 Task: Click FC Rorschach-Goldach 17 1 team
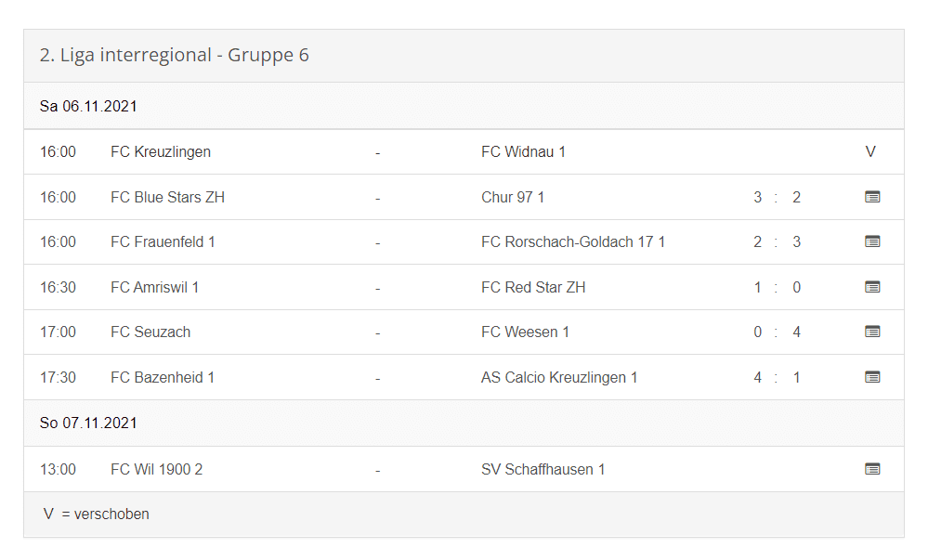click(x=572, y=241)
